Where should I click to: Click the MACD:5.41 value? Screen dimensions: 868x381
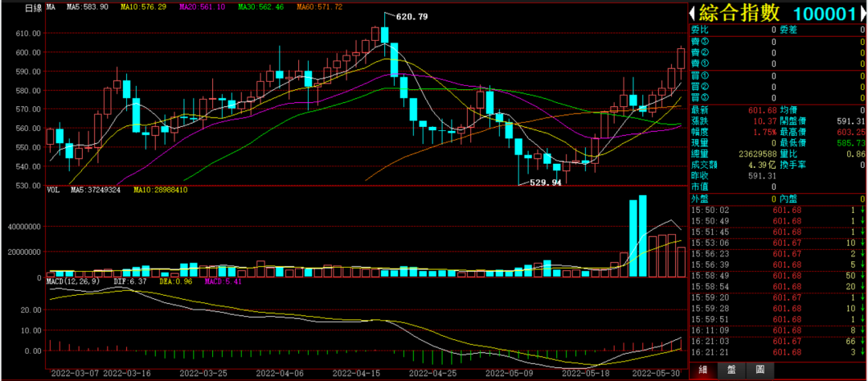(223, 281)
